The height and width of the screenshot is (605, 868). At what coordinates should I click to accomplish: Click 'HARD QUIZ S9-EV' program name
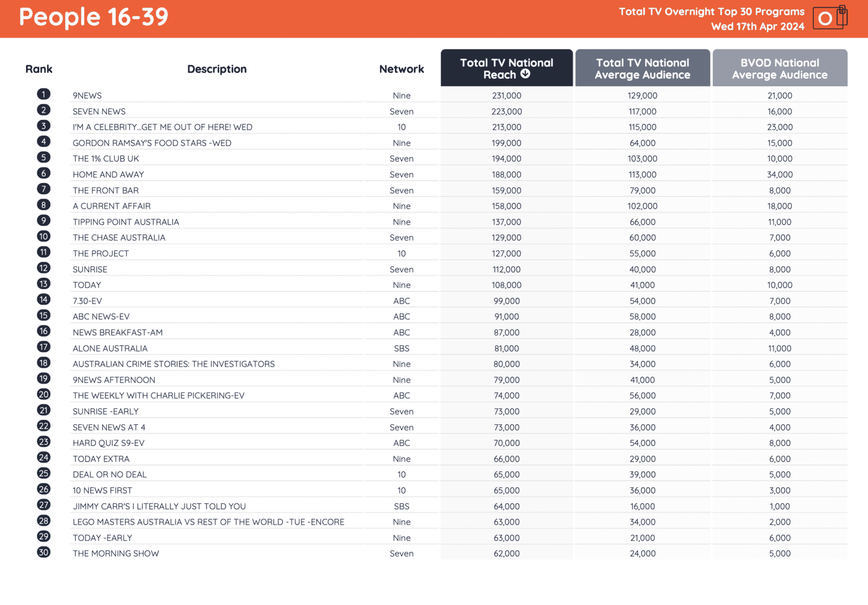pyautogui.click(x=108, y=443)
